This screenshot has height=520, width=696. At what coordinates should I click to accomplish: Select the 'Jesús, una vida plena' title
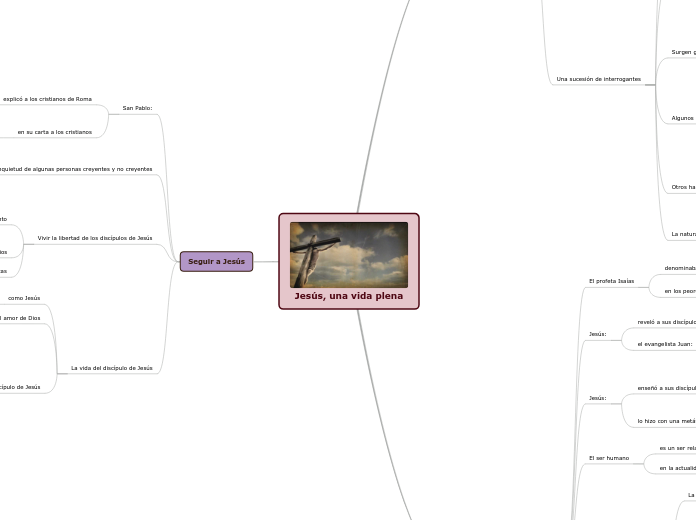[349, 296]
